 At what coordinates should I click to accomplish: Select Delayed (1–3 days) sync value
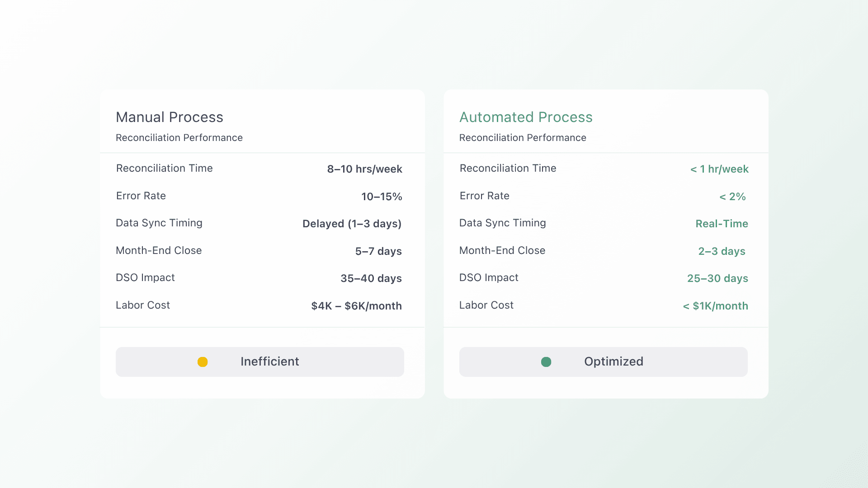coord(352,224)
